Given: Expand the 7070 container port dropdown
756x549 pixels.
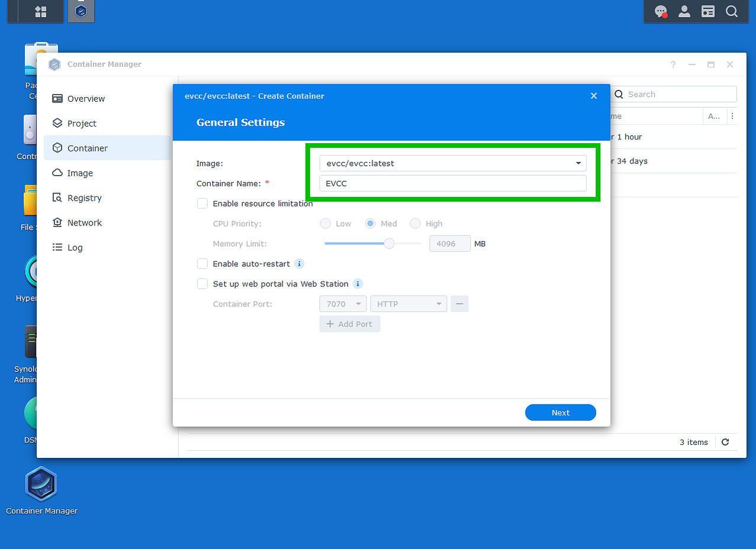Looking at the screenshot, I should click(x=343, y=304).
